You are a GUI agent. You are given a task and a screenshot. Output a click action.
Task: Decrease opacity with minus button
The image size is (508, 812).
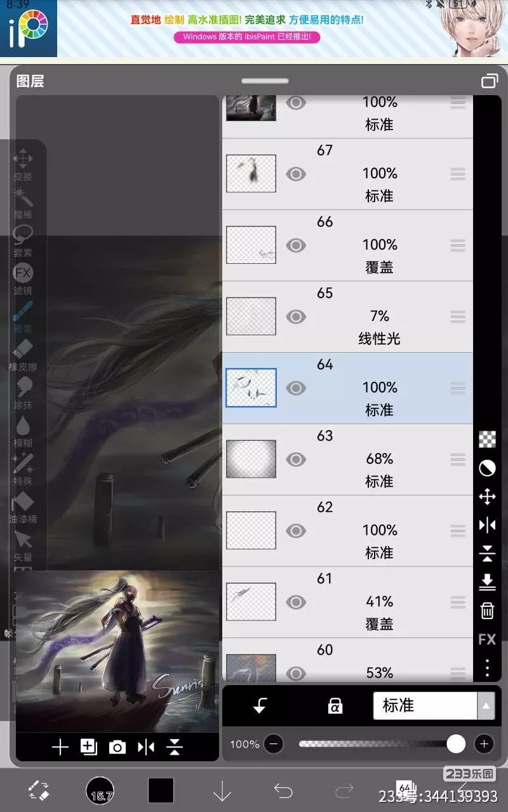click(x=273, y=744)
